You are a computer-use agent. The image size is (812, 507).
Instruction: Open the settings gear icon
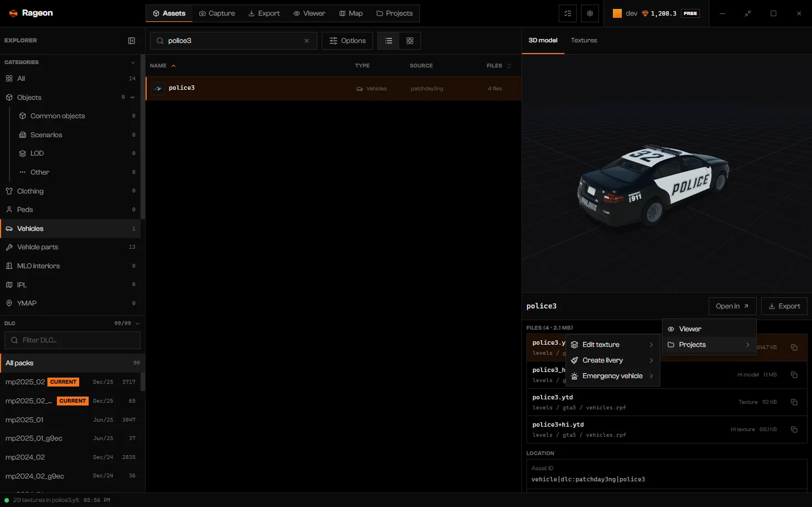590,13
